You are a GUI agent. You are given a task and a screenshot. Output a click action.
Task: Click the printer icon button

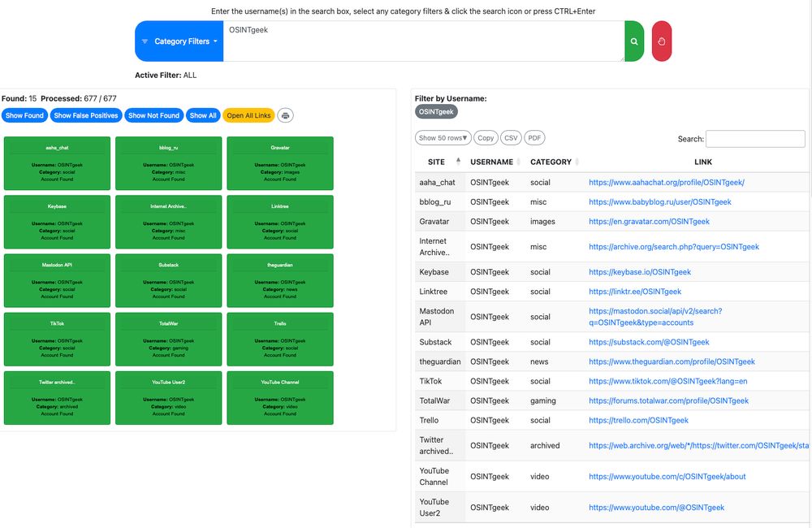pyautogui.click(x=285, y=115)
